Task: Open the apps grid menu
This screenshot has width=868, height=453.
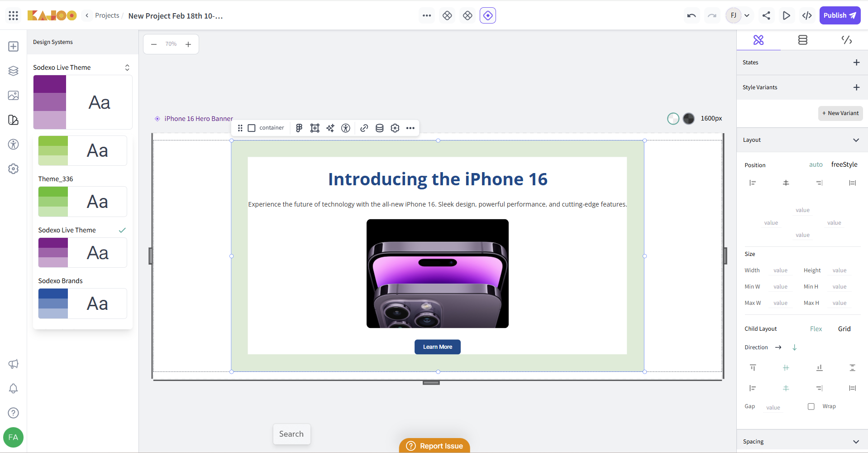Action: click(14, 15)
